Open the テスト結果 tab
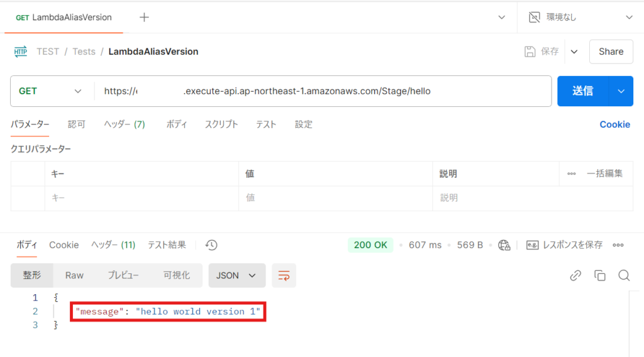The image size is (644, 357). coord(167,245)
